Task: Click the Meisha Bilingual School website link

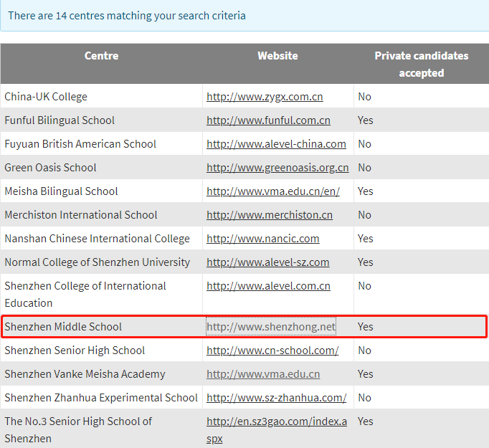Action: coord(273,191)
